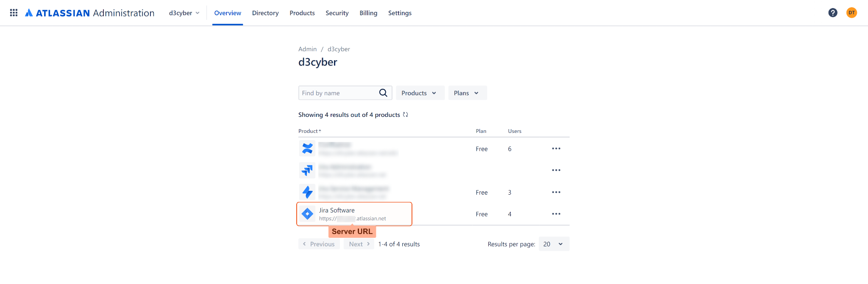Open the DT user avatar menu
The width and height of the screenshot is (868, 284).
pyautogui.click(x=851, y=13)
